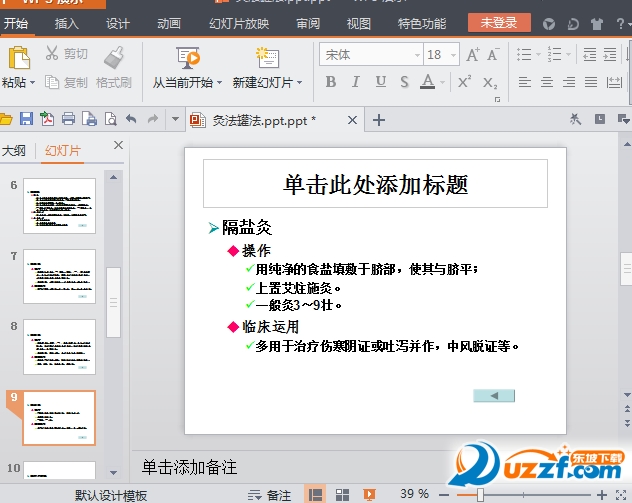Select slide 7 thumbnail
The width and height of the screenshot is (632, 503).
(60, 276)
